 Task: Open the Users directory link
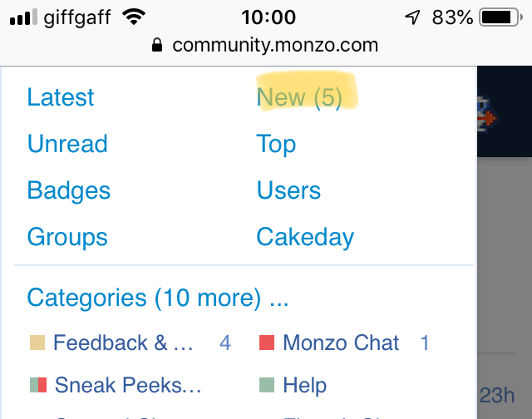(288, 190)
